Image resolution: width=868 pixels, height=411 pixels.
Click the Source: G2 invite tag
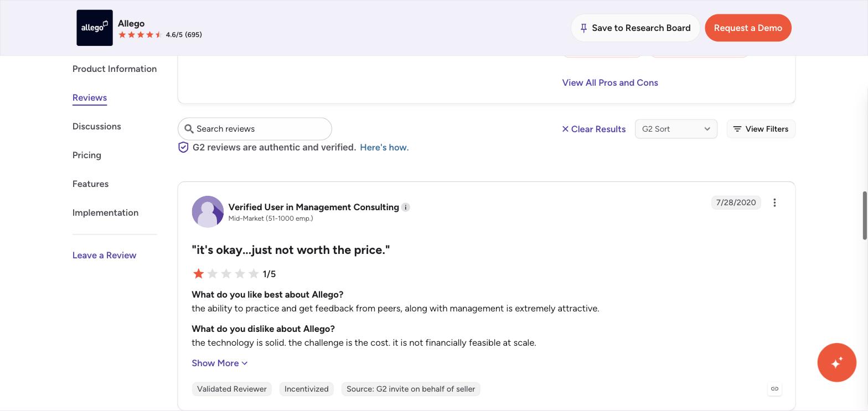point(411,389)
